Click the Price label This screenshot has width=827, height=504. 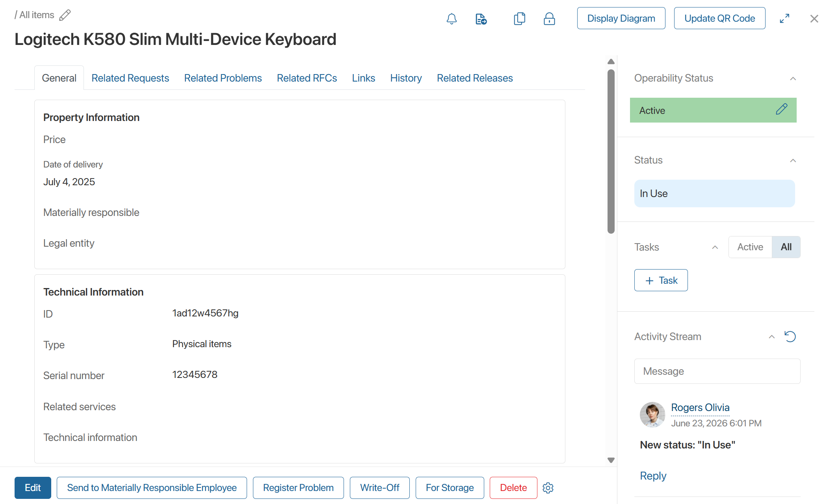(x=54, y=139)
